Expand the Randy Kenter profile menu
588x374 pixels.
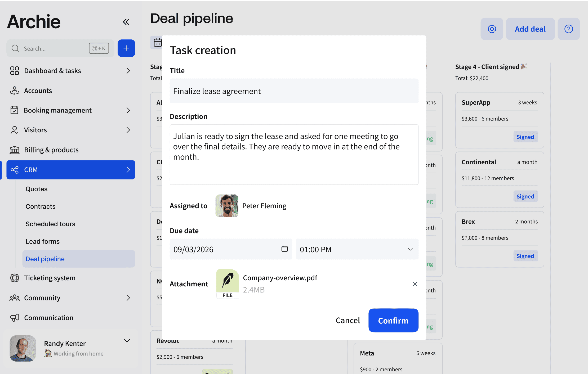tap(127, 341)
